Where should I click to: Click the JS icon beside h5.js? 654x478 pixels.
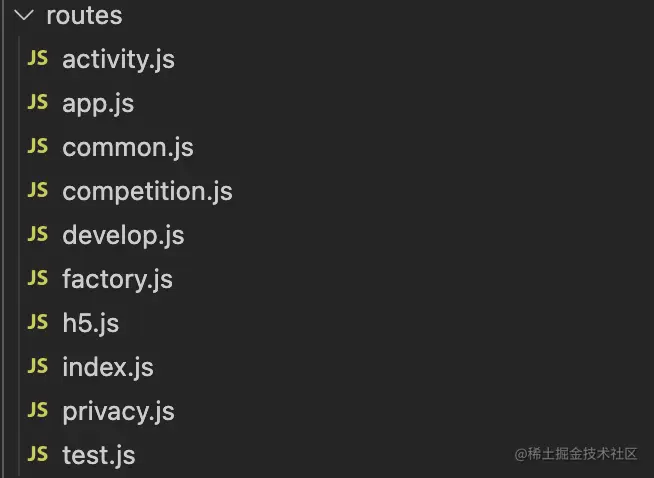coord(38,322)
